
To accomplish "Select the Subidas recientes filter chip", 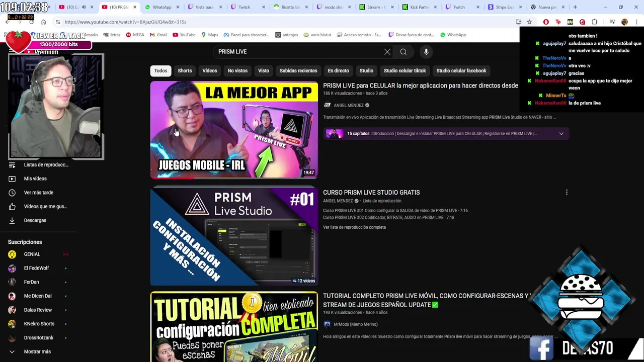I will [x=298, y=71].
